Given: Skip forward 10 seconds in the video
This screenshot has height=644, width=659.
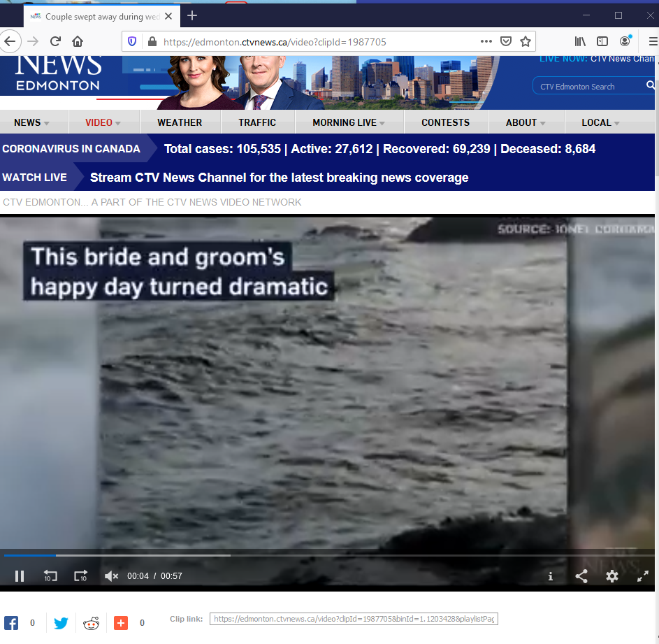Looking at the screenshot, I should pos(80,575).
